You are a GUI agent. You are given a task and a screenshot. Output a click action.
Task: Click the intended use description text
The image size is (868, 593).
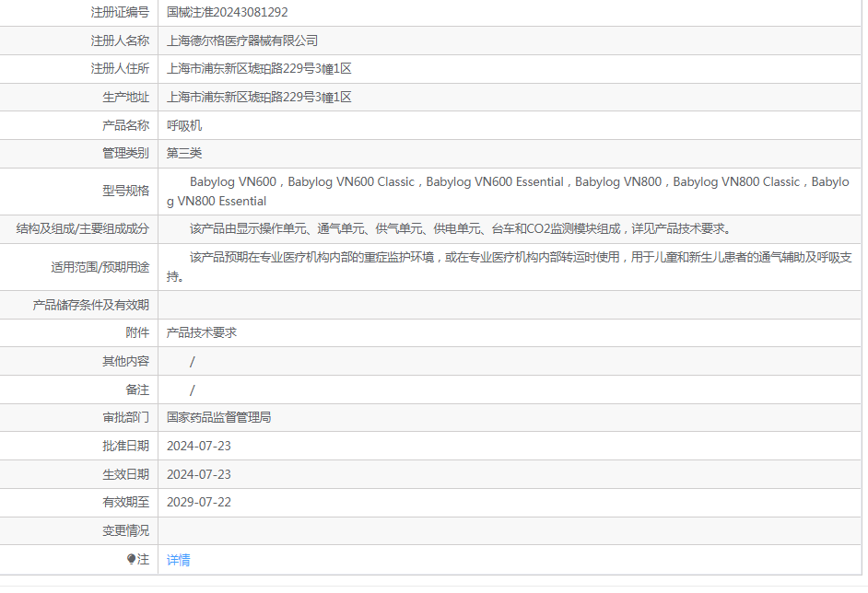pyautogui.click(x=510, y=267)
